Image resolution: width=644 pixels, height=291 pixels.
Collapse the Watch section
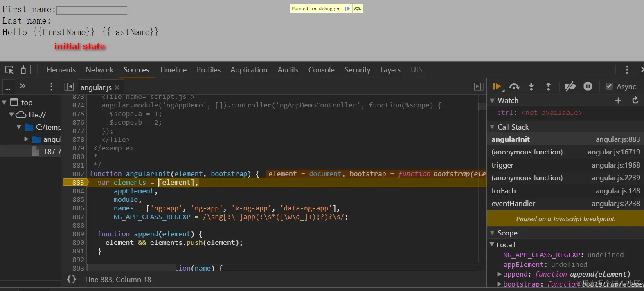[x=492, y=101]
